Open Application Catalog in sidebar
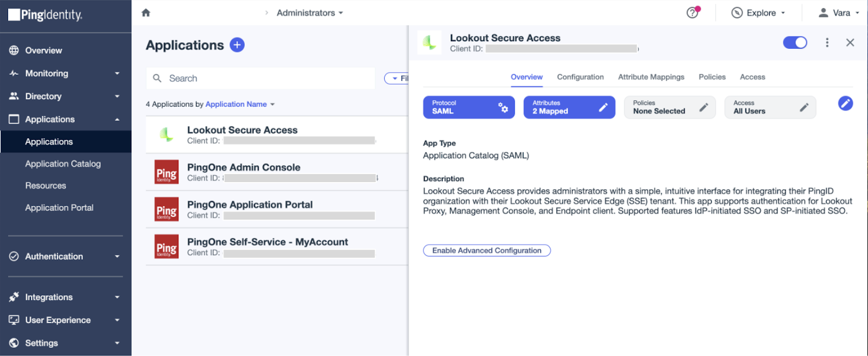Screen dimensions: 868x356 pyautogui.click(x=63, y=164)
